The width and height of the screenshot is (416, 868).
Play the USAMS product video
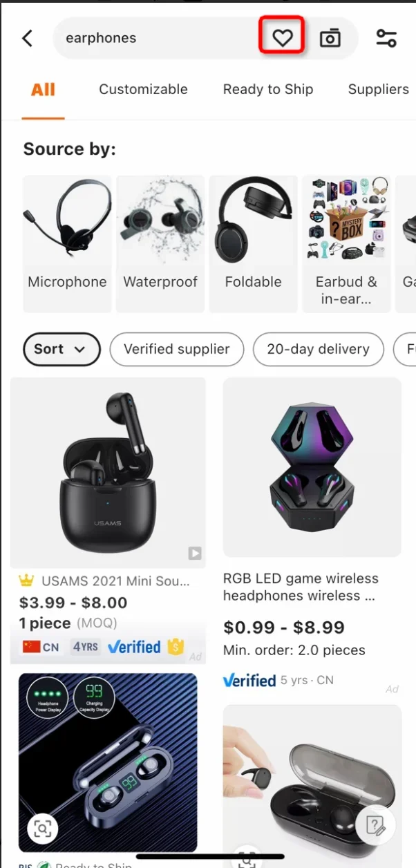pyautogui.click(x=195, y=553)
